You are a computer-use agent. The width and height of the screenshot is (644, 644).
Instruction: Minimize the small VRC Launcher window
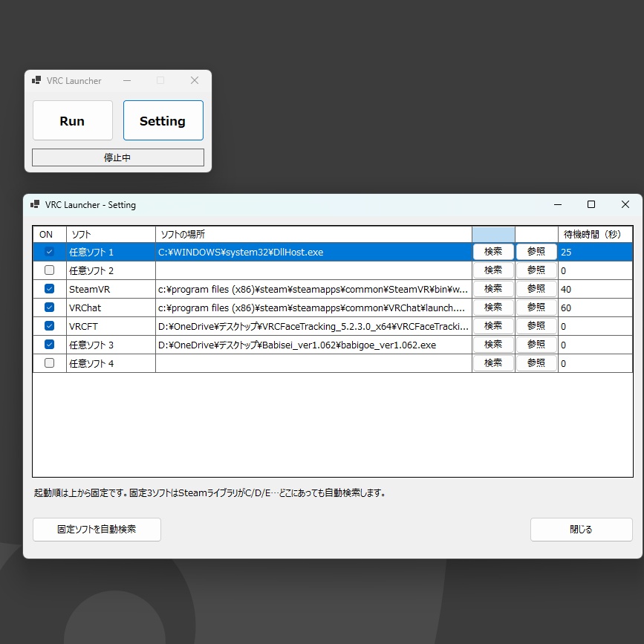click(x=127, y=80)
